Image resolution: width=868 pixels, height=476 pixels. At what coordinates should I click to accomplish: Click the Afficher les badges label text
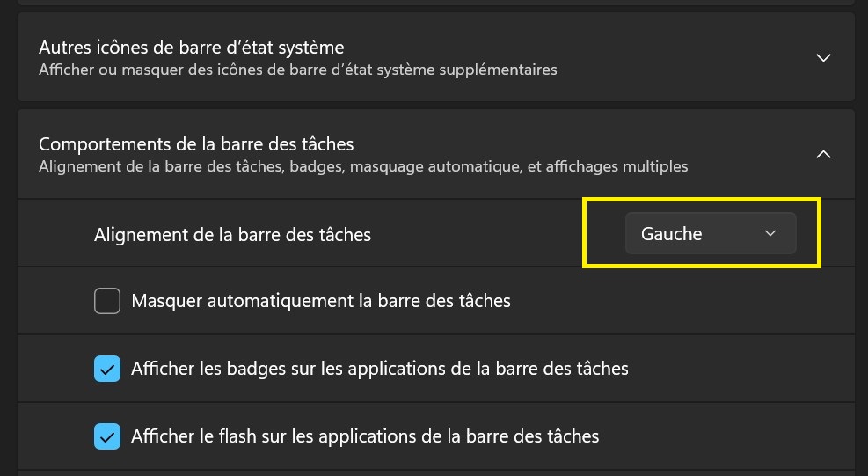tap(379, 368)
